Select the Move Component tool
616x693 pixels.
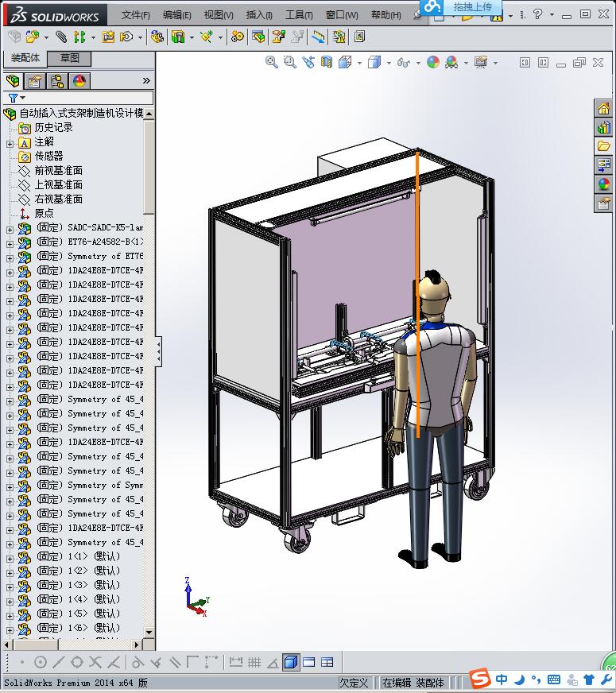(x=127, y=37)
